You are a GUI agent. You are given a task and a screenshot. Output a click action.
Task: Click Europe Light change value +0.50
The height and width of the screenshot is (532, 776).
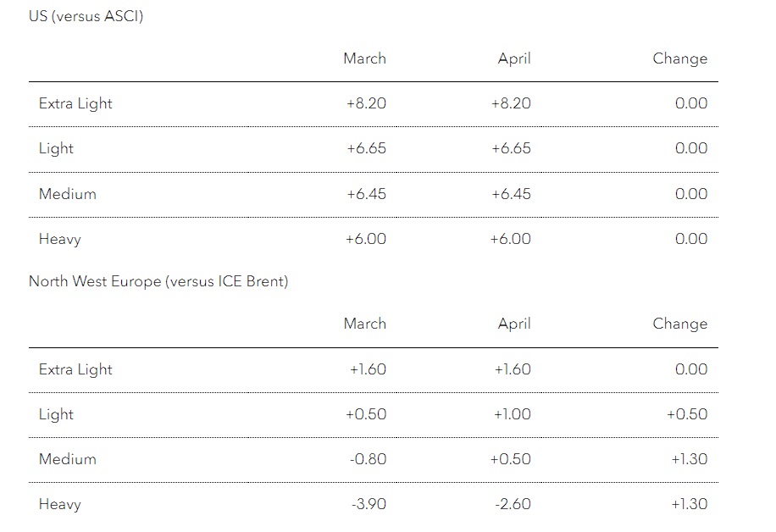(687, 414)
